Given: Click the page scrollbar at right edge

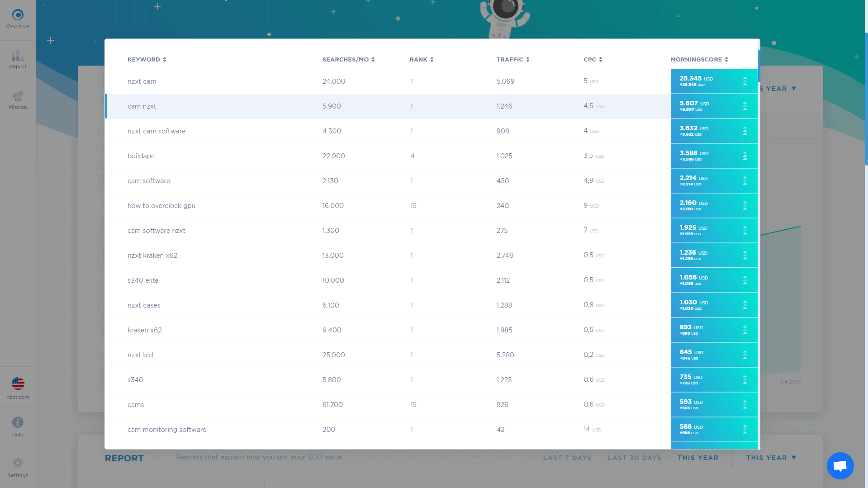Looking at the screenshot, I should coord(866,99).
